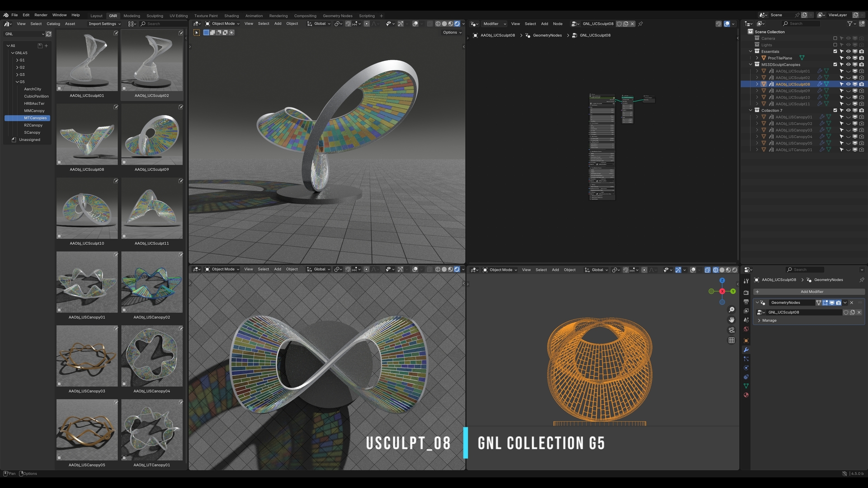868x488 pixels.
Task: Open the World properties tab
Action: 746,329
